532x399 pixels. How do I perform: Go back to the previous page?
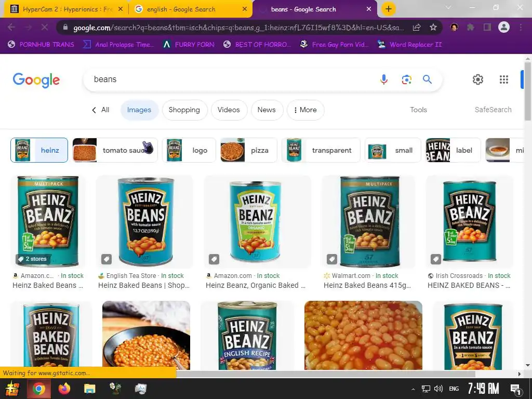point(11,27)
